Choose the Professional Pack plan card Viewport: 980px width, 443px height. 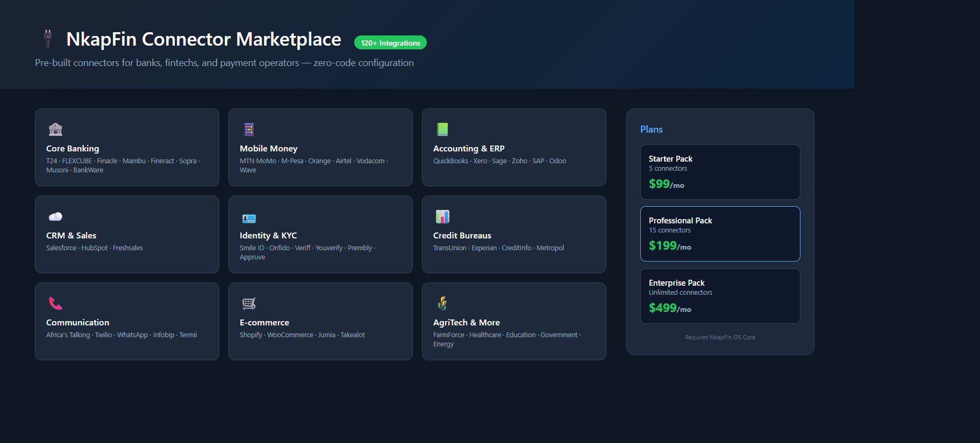(720, 234)
